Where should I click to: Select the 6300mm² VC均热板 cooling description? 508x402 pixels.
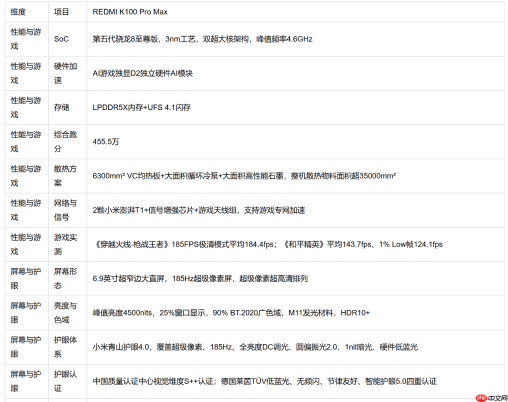[244, 176]
